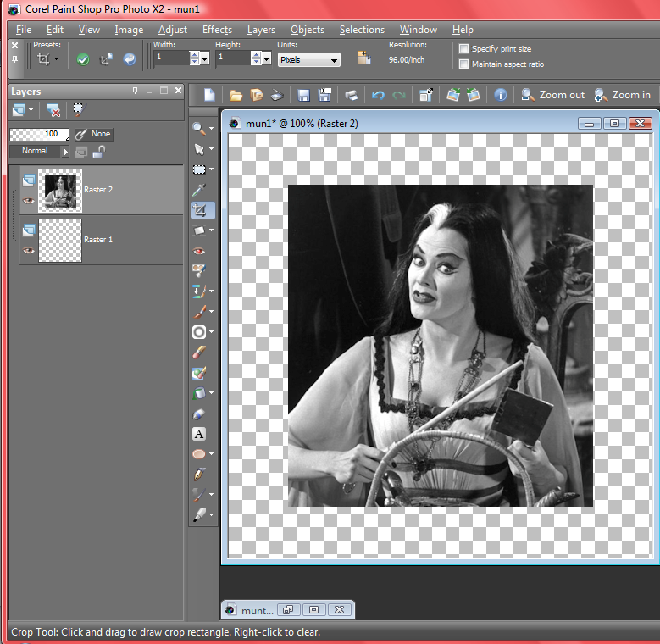Enable Specify print size checkbox

tap(463, 49)
